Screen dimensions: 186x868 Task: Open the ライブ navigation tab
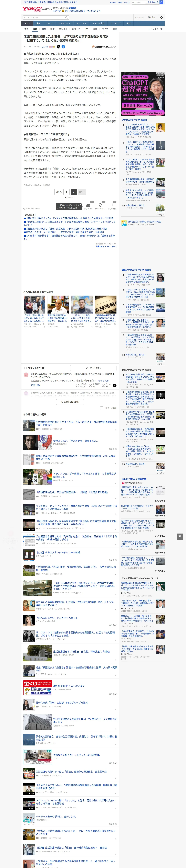click(x=49, y=24)
